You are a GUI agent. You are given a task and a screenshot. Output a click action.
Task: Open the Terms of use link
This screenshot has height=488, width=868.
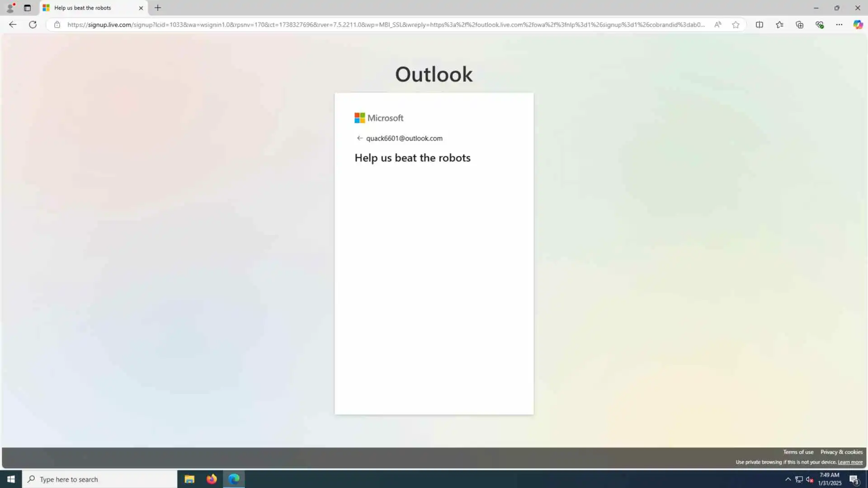pos(798,452)
